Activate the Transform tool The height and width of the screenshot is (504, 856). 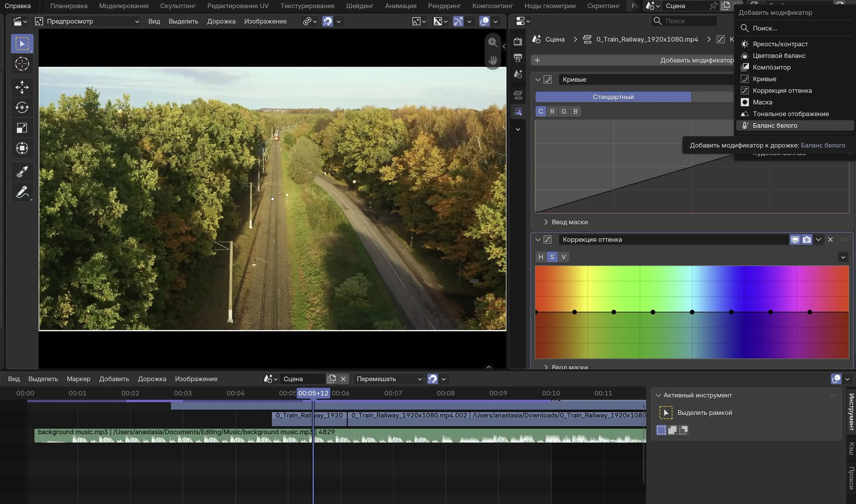click(22, 148)
